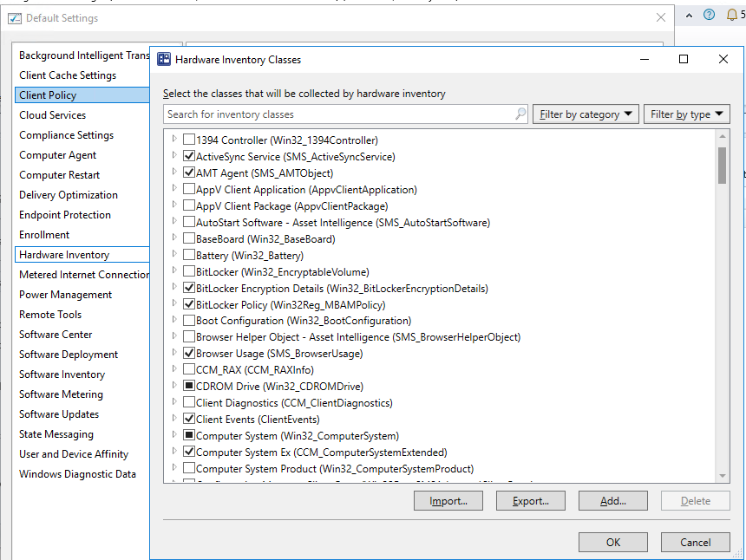Click the search magnifier in inventory search box
This screenshot has width=746, height=560.
[x=519, y=114]
